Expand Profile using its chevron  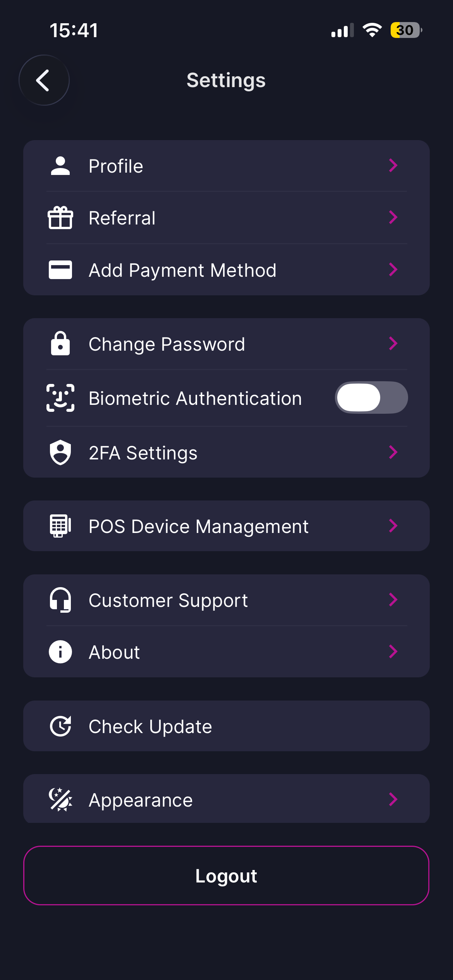(x=393, y=166)
